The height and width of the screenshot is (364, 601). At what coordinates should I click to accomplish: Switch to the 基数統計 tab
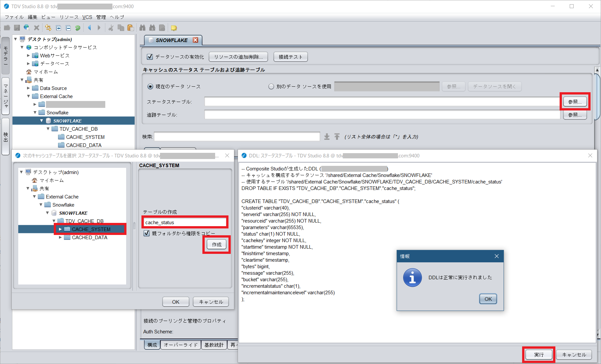(x=214, y=345)
